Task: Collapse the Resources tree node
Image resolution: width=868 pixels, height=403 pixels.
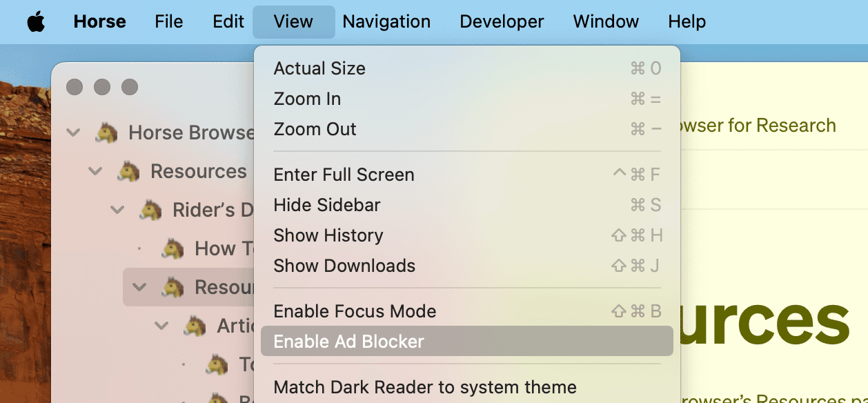Action: [96, 171]
